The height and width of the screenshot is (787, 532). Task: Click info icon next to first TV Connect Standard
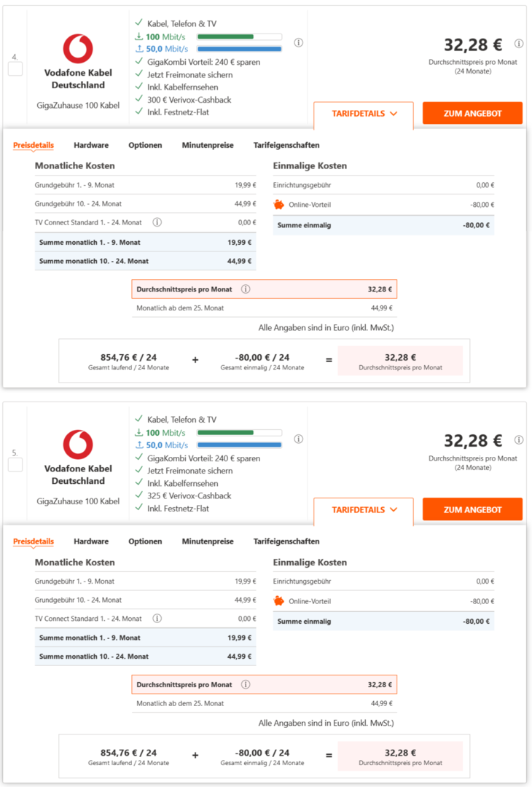pyautogui.click(x=157, y=222)
